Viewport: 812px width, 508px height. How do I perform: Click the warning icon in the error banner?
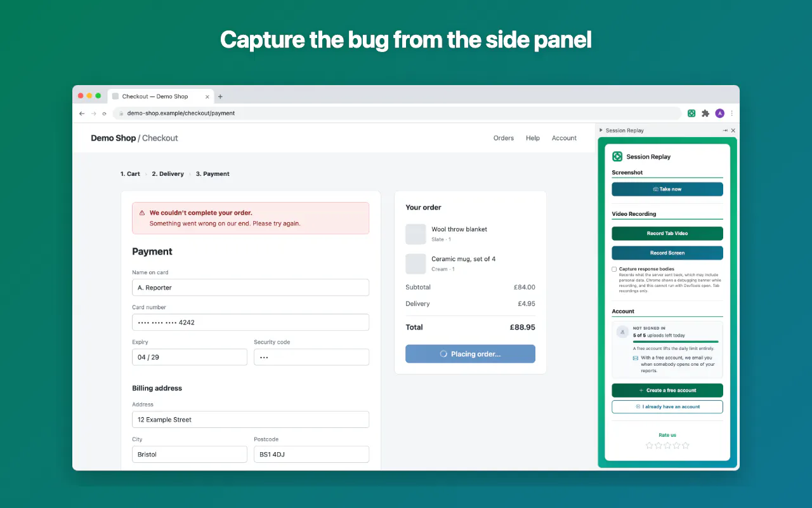click(142, 213)
